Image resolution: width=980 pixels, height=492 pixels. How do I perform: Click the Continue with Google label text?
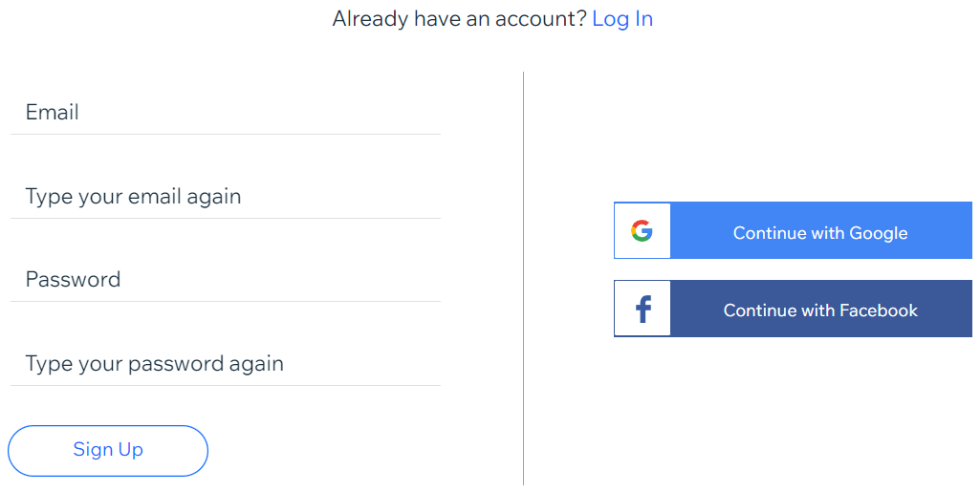pos(820,233)
